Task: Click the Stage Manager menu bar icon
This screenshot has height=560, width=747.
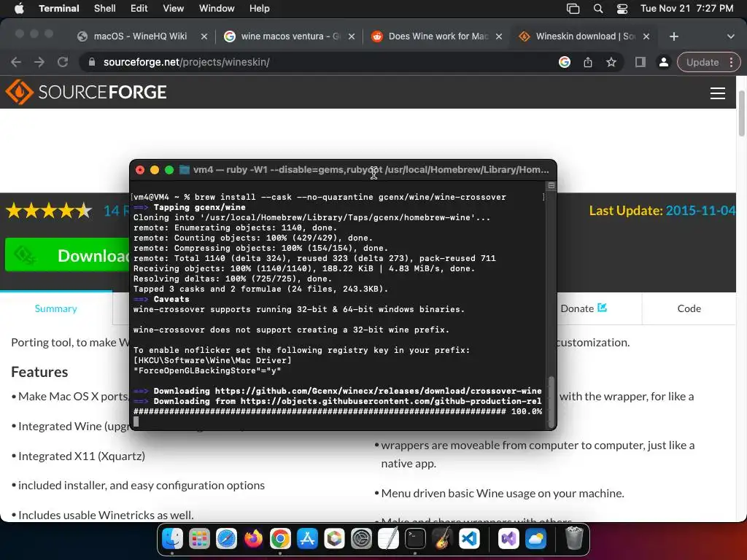Action: [x=573, y=9]
